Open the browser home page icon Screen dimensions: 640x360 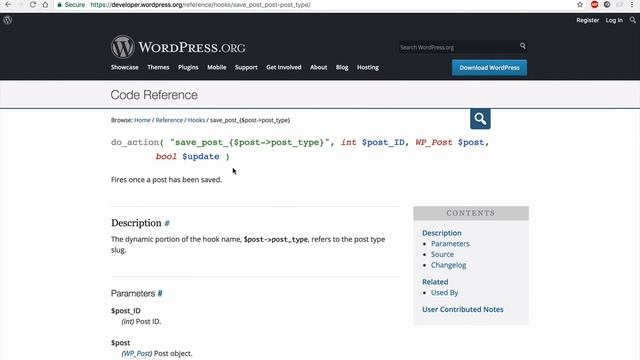[45, 4]
